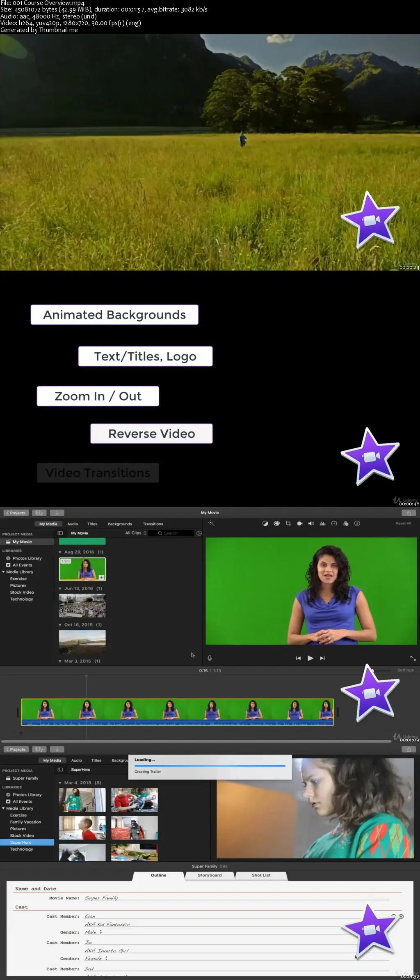Skip to the next clip in the viewer
This screenshot has height=980, width=420.
click(322, 658)
